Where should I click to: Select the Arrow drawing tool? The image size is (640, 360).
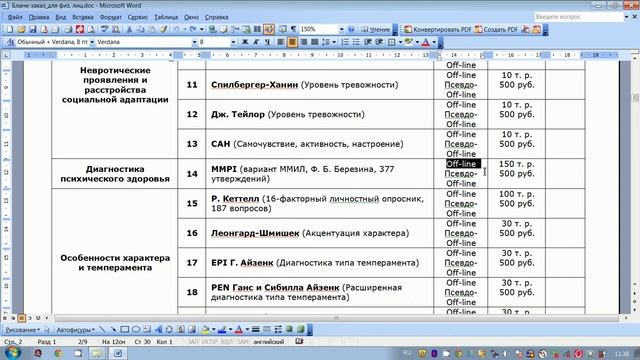click(x=113, y=330)
